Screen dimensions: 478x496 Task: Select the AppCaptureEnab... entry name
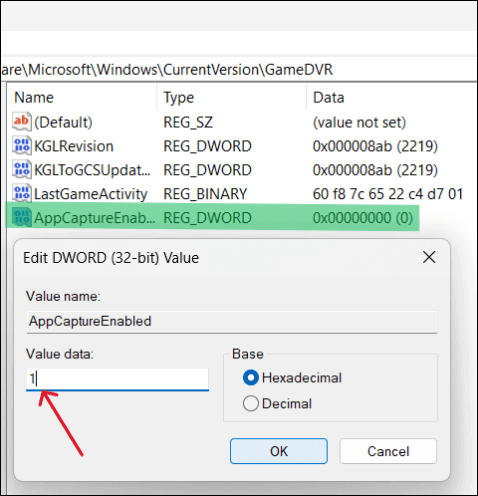point(95,218)
